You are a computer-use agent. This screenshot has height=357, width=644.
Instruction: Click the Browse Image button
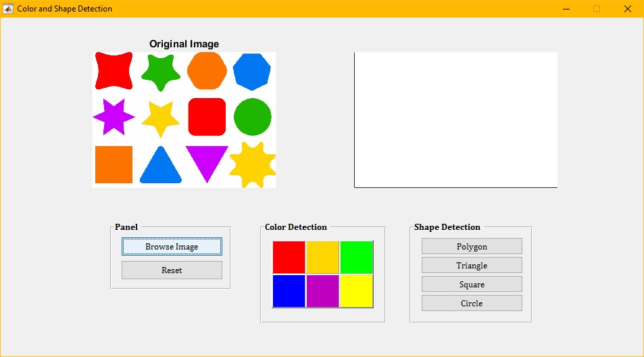click(172, 247)
